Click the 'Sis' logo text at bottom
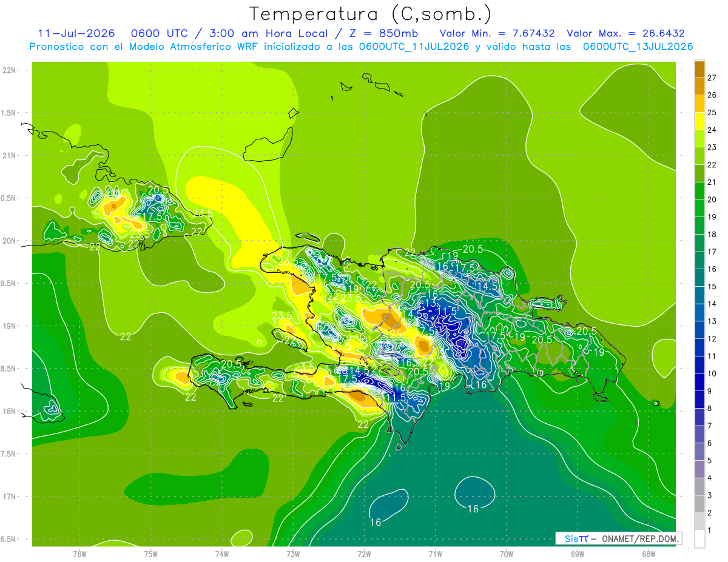This screenshot has width=728, height=562. pos(572,538)
